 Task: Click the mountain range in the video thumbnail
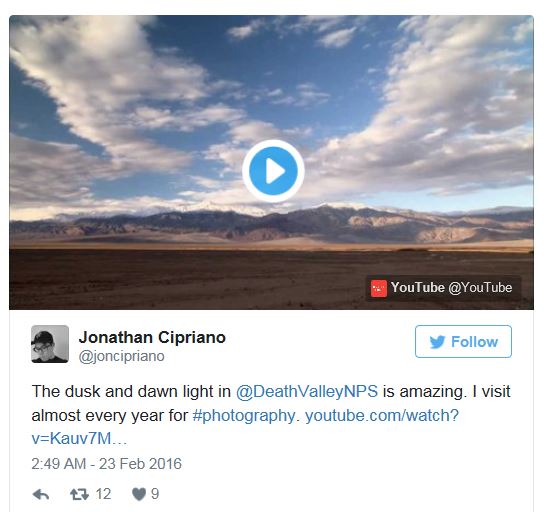271,224
